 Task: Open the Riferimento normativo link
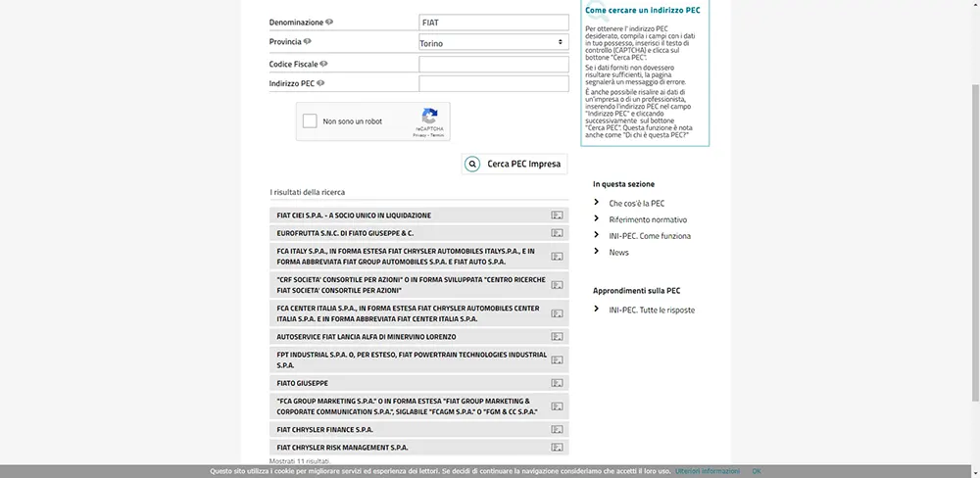tap(648, 219)
